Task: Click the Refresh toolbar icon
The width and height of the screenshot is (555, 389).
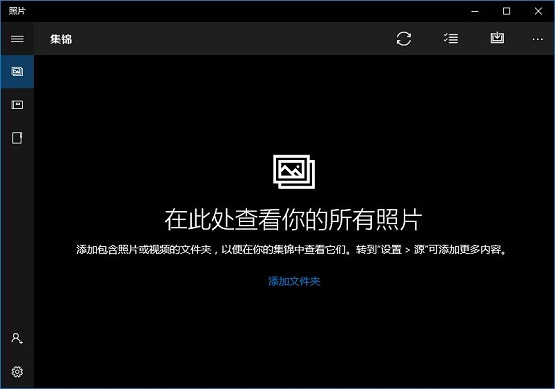Action: click(404, 39)
